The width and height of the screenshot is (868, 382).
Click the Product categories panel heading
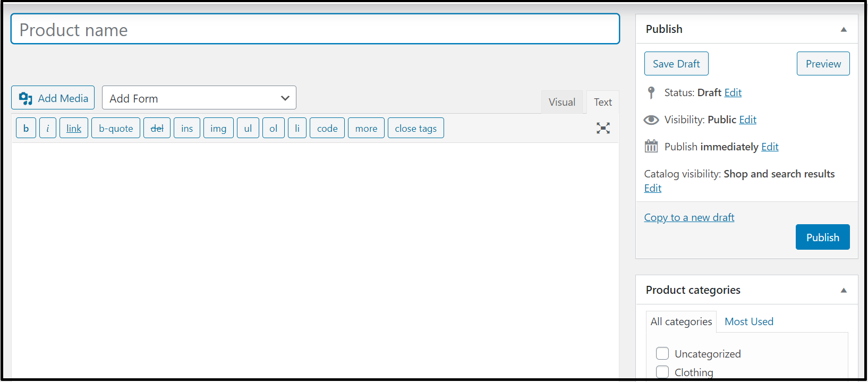coord(693,290)
